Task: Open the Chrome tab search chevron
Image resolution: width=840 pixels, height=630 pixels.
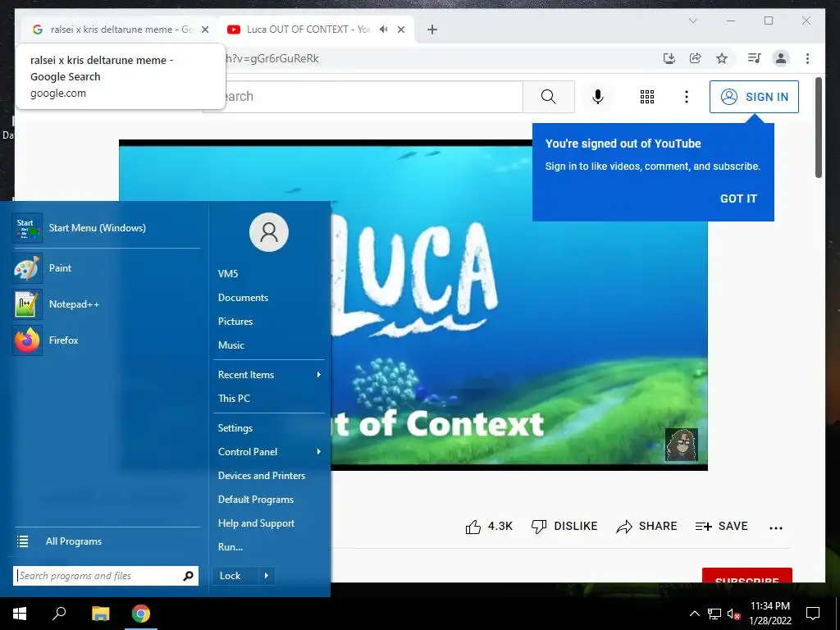Action: (692, 21)
